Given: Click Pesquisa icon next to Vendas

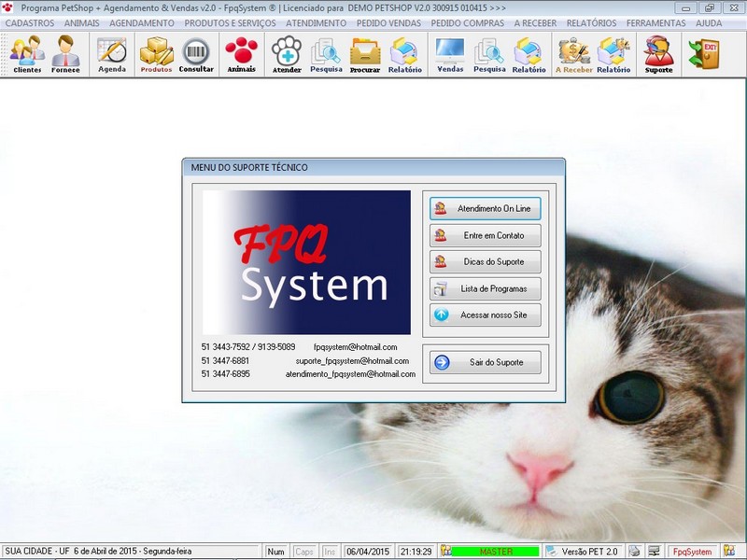Looking at the screenshot, I should pyautogui.click(x=489, y=54).
